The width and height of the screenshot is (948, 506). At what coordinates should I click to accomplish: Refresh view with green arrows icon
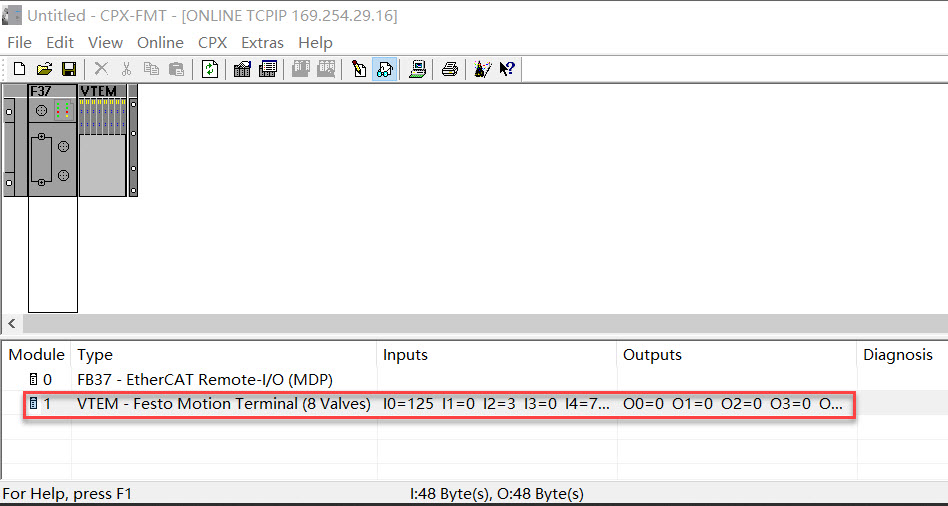click(210, 69)
